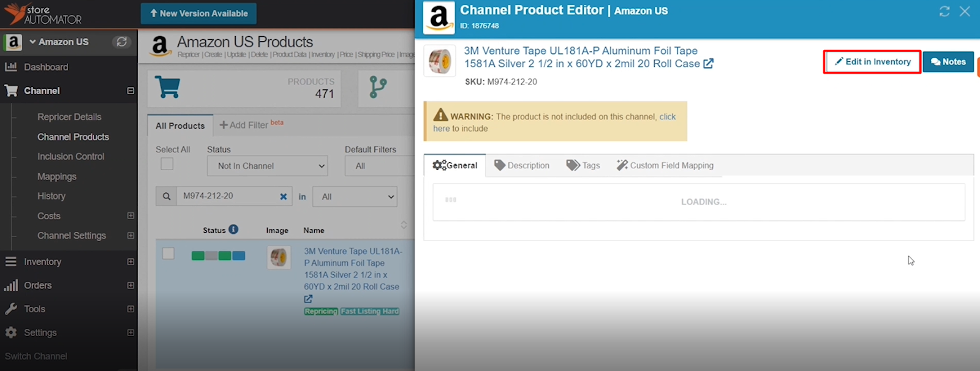Open the product title link in editor
980x371 pixels.
[581, 57]
